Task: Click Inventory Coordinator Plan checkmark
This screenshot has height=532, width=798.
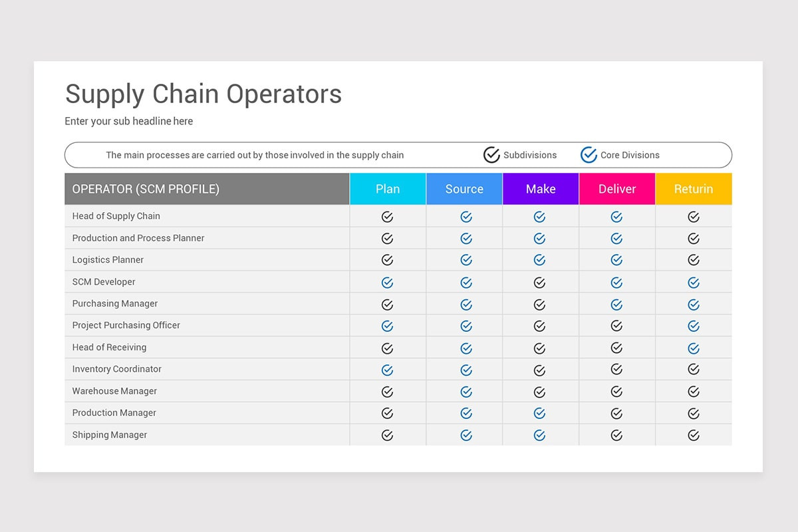Action: pyautogui.click(x=388, y=370)
